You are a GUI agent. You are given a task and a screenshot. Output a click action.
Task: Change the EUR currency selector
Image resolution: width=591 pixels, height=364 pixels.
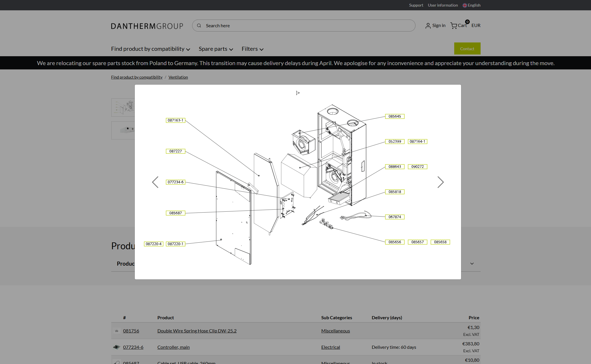[x=476, y=26]
